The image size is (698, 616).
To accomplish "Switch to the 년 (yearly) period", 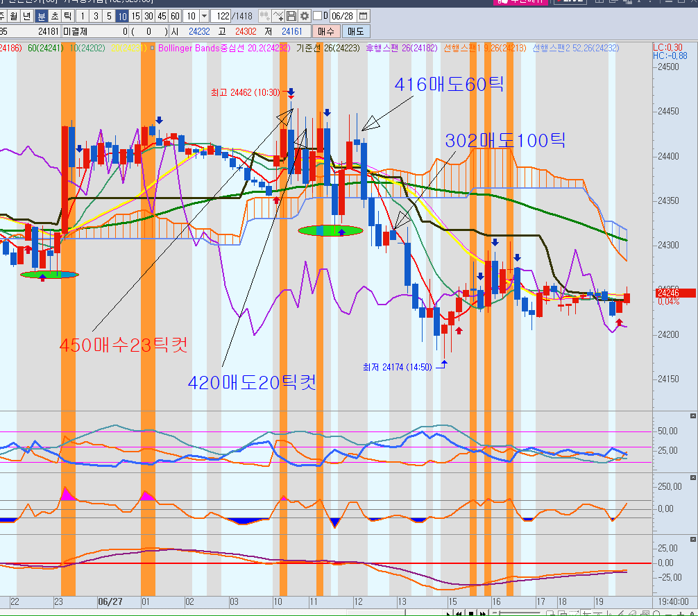I will 26,16.
